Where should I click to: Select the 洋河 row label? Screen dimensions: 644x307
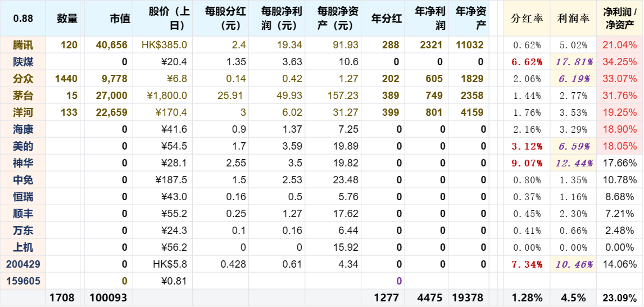coord(23,112)
